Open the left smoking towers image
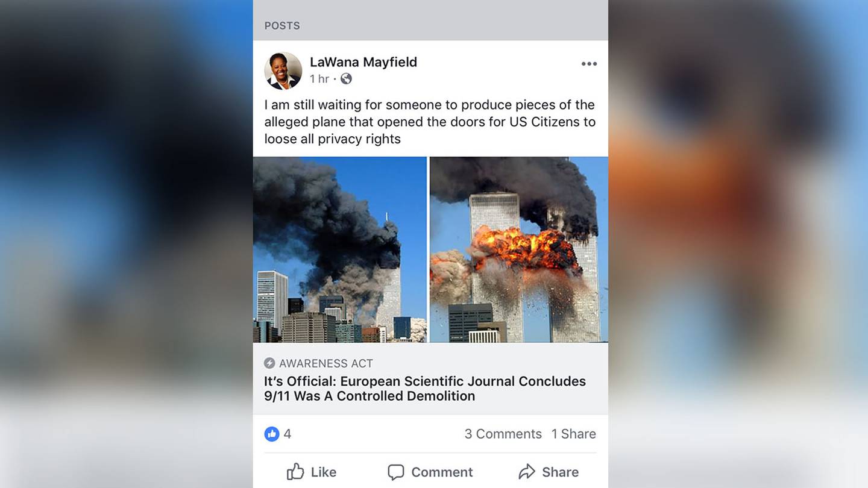The height and width of the screenshot is (488, 868). [340, 249]
